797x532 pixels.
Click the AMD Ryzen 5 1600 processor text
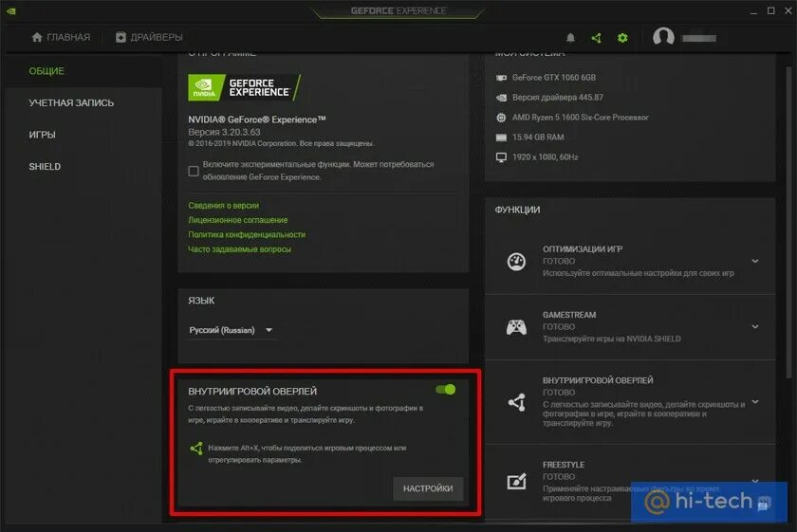pos(581,118)
